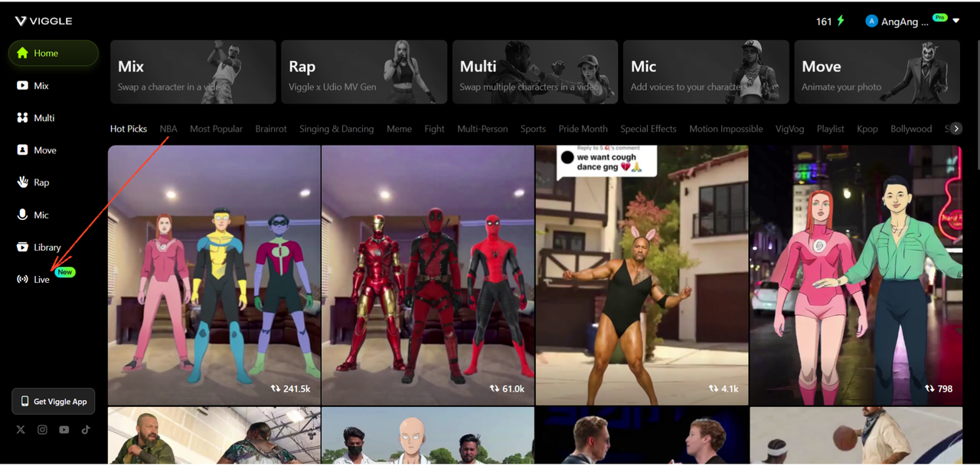Image resolution: width=980 pixels, height=466 pixels.
Task: Open the Bollywood tab
Action: point(911,129)
